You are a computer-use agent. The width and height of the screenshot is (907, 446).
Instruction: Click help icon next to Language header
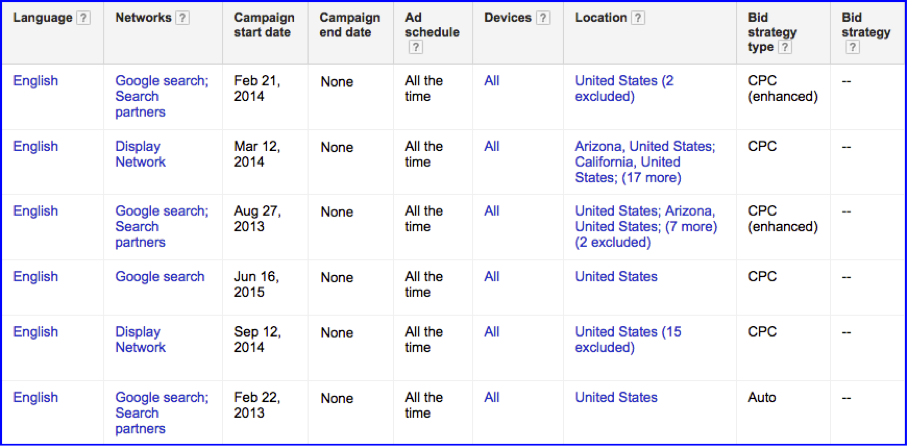84,19
